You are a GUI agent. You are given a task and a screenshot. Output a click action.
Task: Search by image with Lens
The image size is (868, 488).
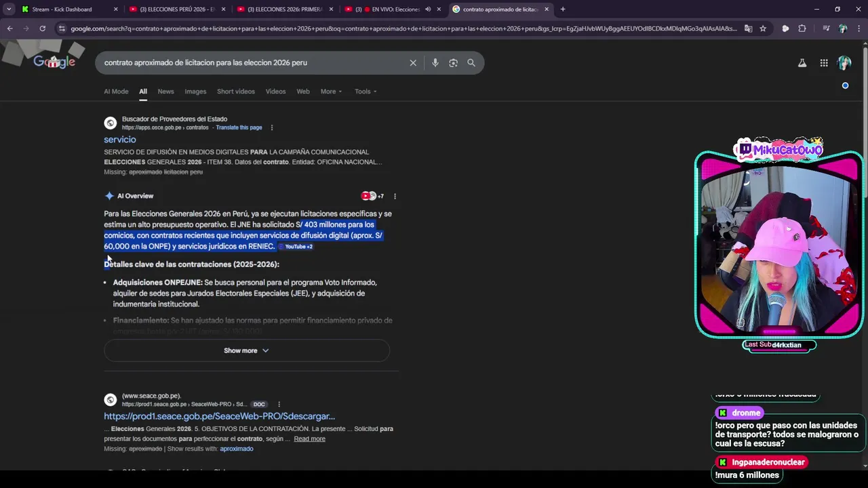[453, 62]
